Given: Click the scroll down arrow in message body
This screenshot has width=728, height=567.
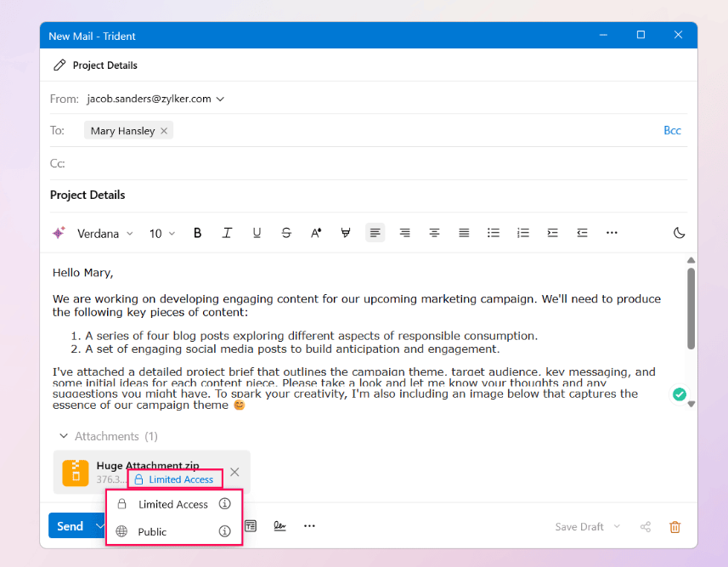Looking at the screenshot, I should [x=691, y=405].
